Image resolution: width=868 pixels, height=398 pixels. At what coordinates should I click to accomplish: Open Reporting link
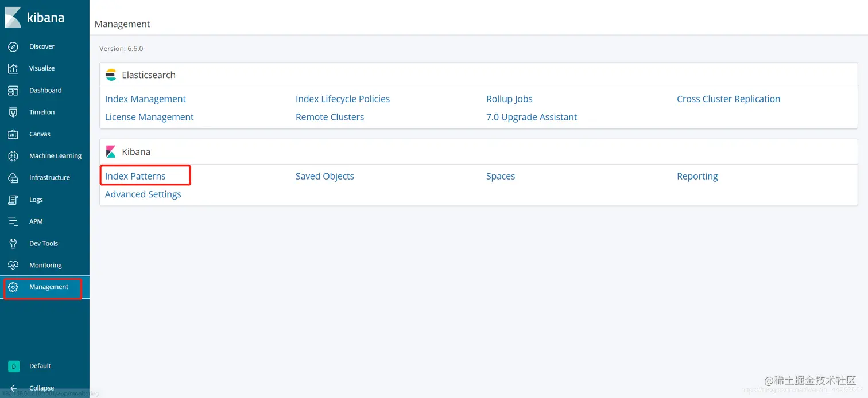pyautogui.click(x=697, y=176)
